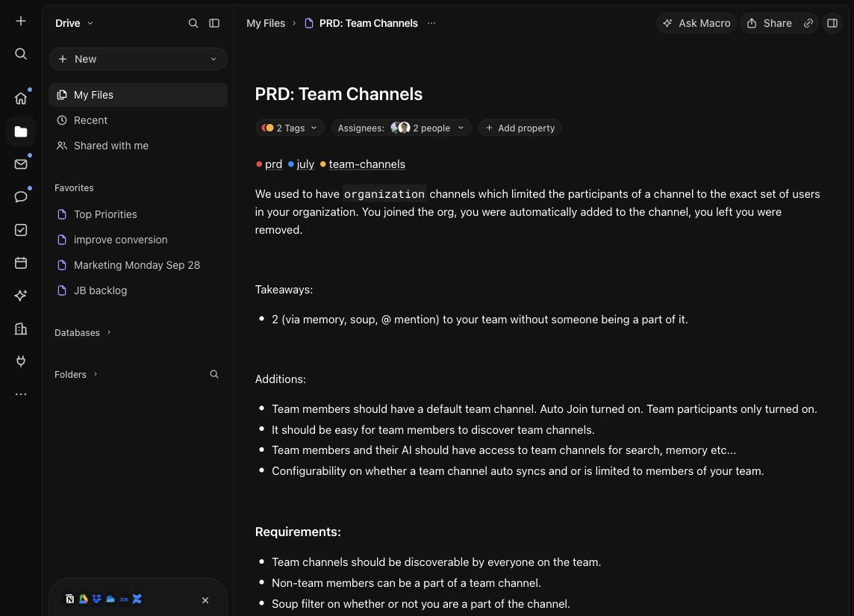Toggle Drive sidebar panel icon
This screenshot has height=616, width=854.
[214, 23]
